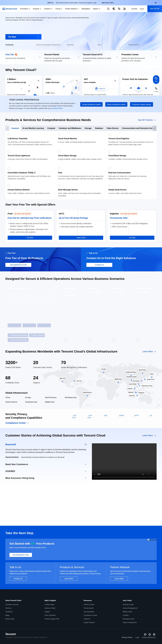Select the Tencent PalmAI hero slide
The height and width of the screenshot is (644, 162).
coord(134,45)
